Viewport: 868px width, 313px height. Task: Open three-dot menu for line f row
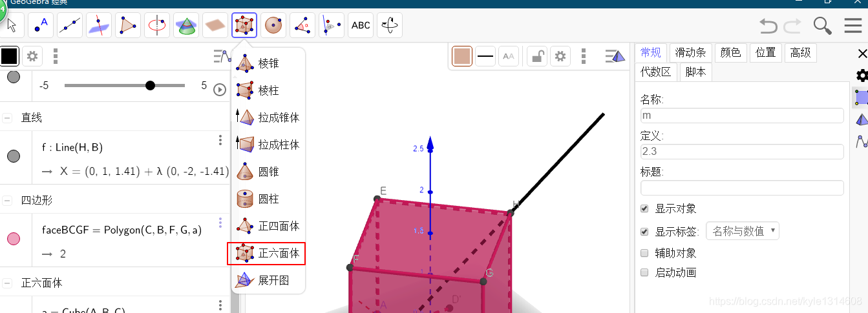(x=220, y=140)
